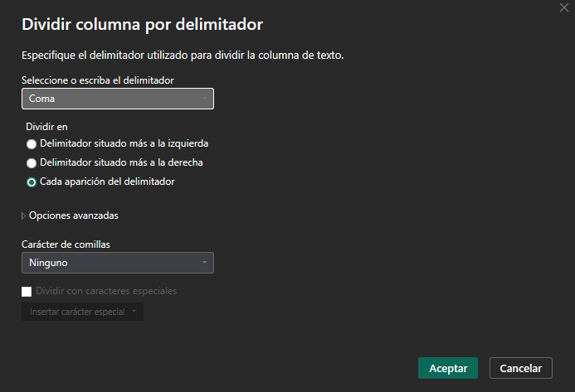Close the Dividir columna dialog with X

564,7
